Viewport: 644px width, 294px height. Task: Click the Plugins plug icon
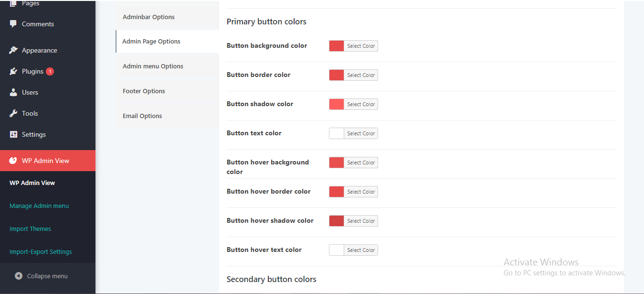(x=13, y=71)
